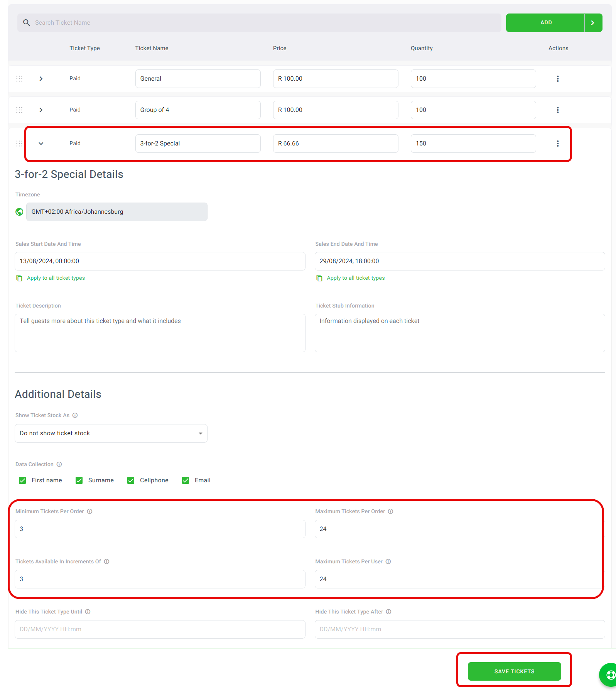Edit the Sales Start Date And Time field
The width and height of the screenshot is (616, 693).
pos(160,261)
